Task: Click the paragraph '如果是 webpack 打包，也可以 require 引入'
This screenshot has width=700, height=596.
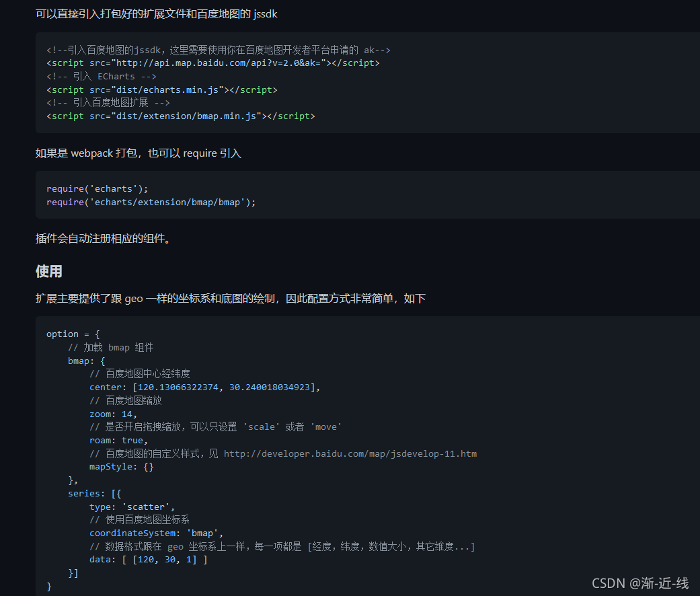Action: pos(139,153)
